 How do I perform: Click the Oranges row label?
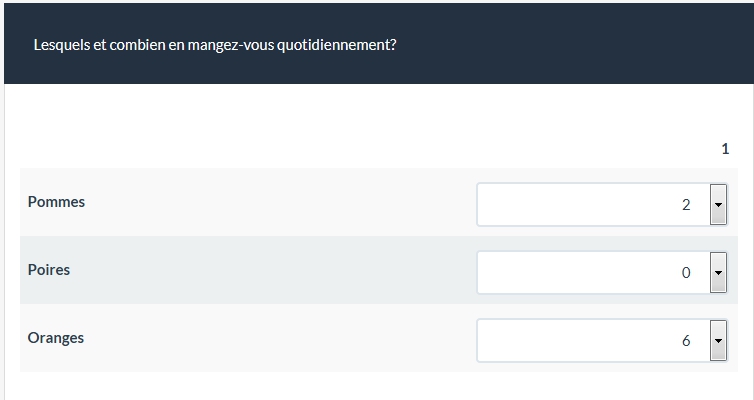pyautogui.click(x=56, y=338)
